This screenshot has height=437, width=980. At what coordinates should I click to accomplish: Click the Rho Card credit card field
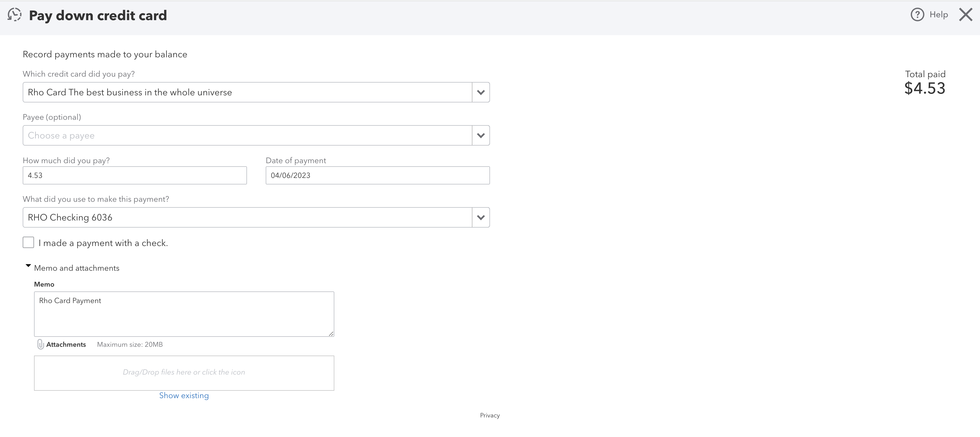tap(247, 93)
